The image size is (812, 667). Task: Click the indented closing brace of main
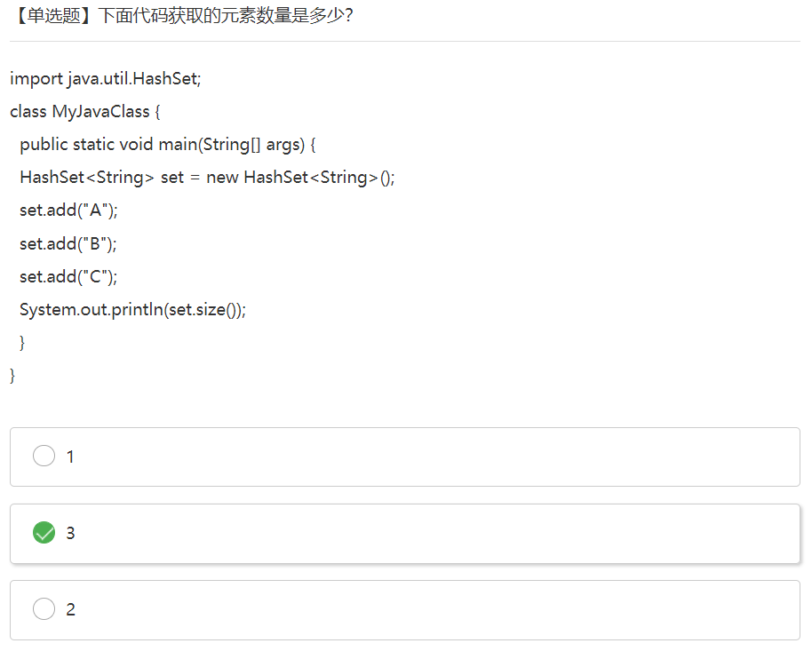[22, 342]
